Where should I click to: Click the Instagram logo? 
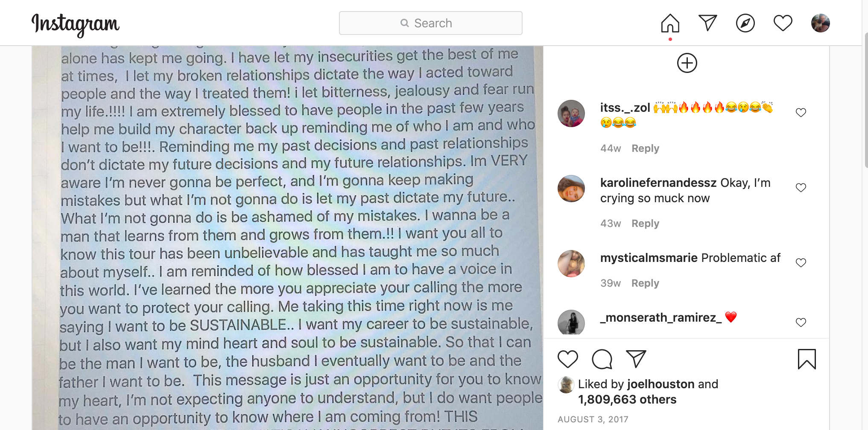[x=76, y=24]
